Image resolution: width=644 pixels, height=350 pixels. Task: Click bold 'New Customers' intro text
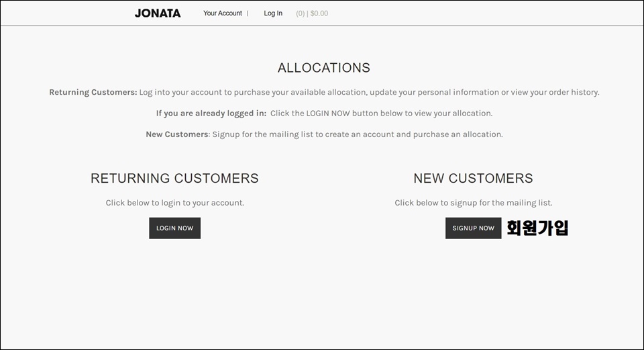tap(177, 134)
